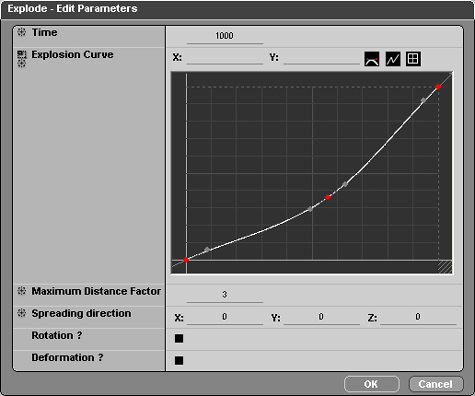Confirm parameters with the OK button
Image resolution: width=475 pixels, height=396 pixels.
(371, 384)
